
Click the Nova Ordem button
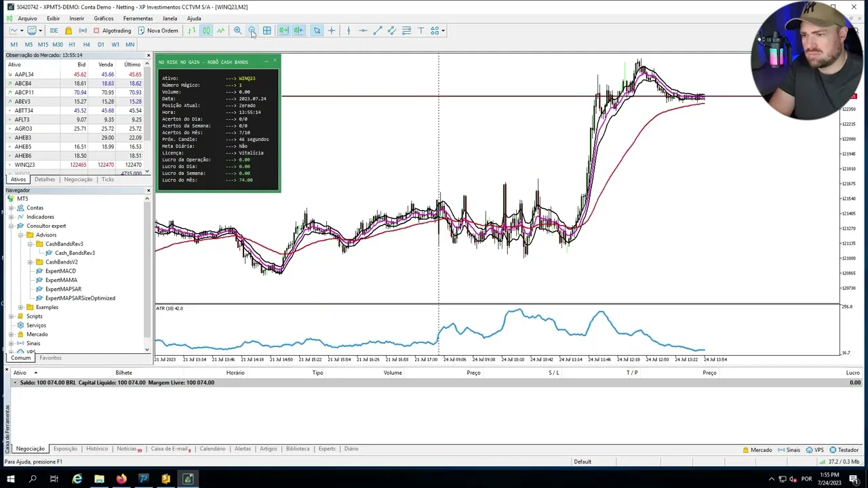(x=158, y=30)
